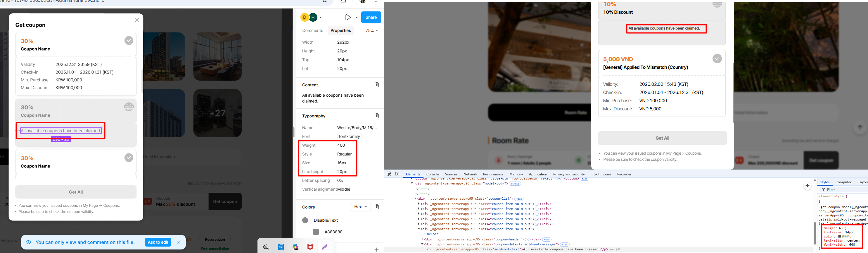The width and height of the screenshot is (868, 253).
Task: Start the Figma prototype presentation play icon
Action: [x=348, y=17]
